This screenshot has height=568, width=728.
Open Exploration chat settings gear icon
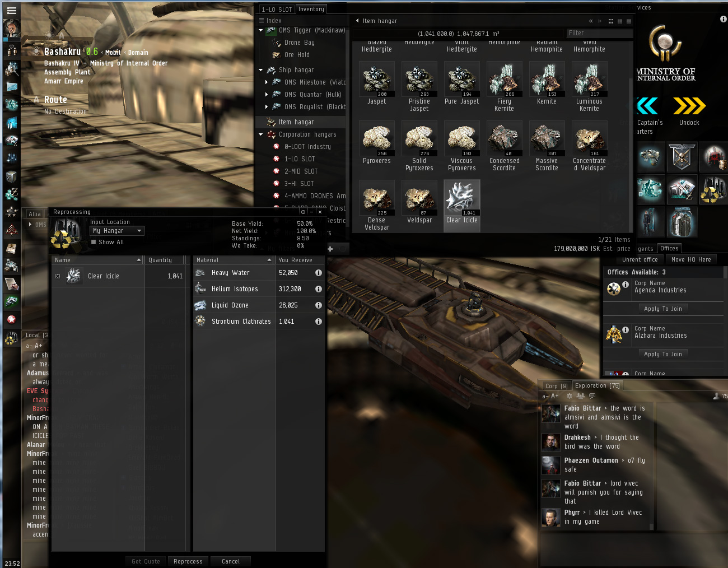[570, 396]
